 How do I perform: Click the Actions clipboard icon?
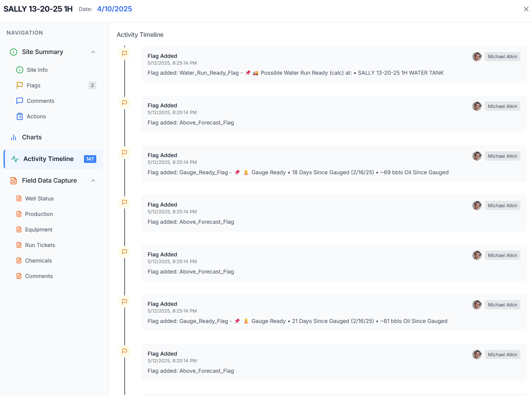[20, 116]
